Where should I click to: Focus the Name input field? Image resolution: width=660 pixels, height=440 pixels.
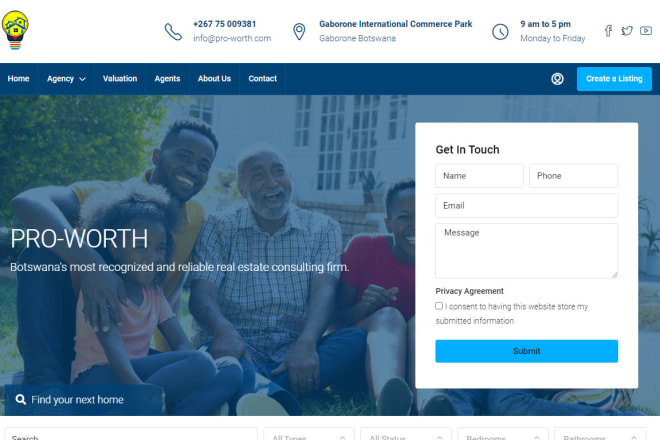coord(479,176)
